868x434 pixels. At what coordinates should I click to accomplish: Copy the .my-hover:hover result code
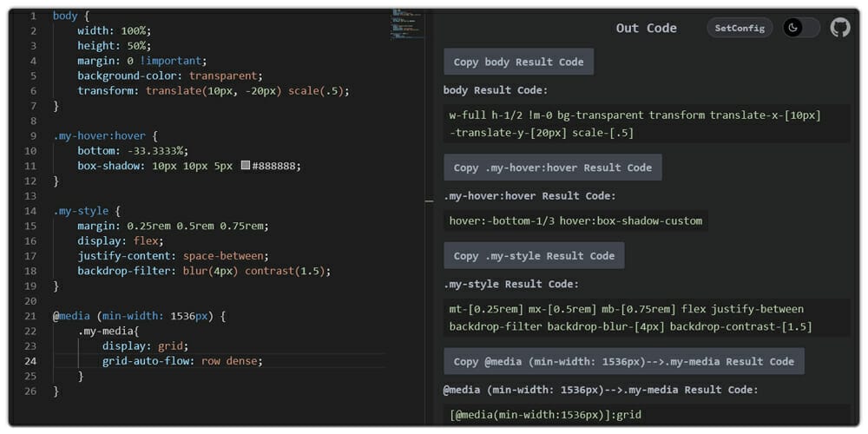coord(552,168)
